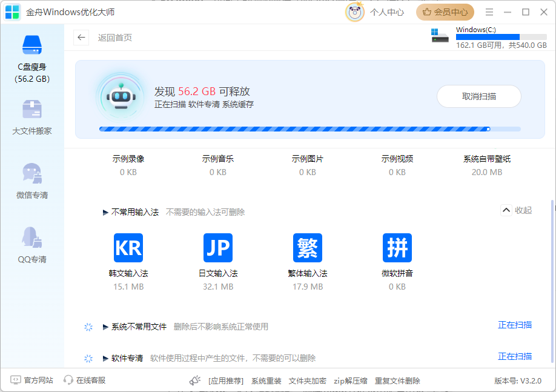Click the panda avatar icon
Viewport: 556px width, 392px height.
click(x=354, y=12)
